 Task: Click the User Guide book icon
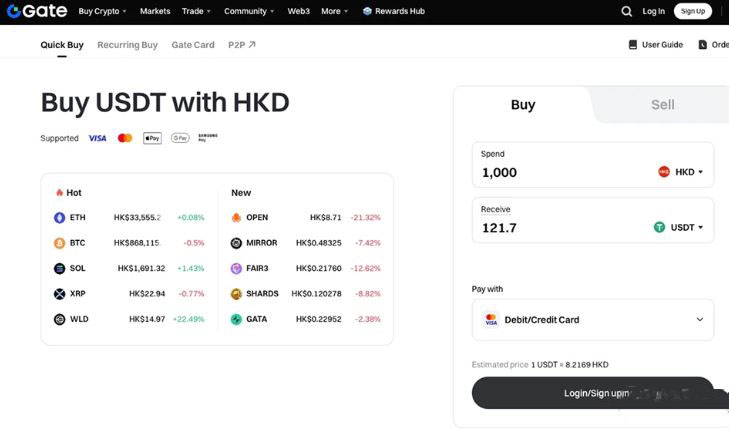(x=633, y=45)
